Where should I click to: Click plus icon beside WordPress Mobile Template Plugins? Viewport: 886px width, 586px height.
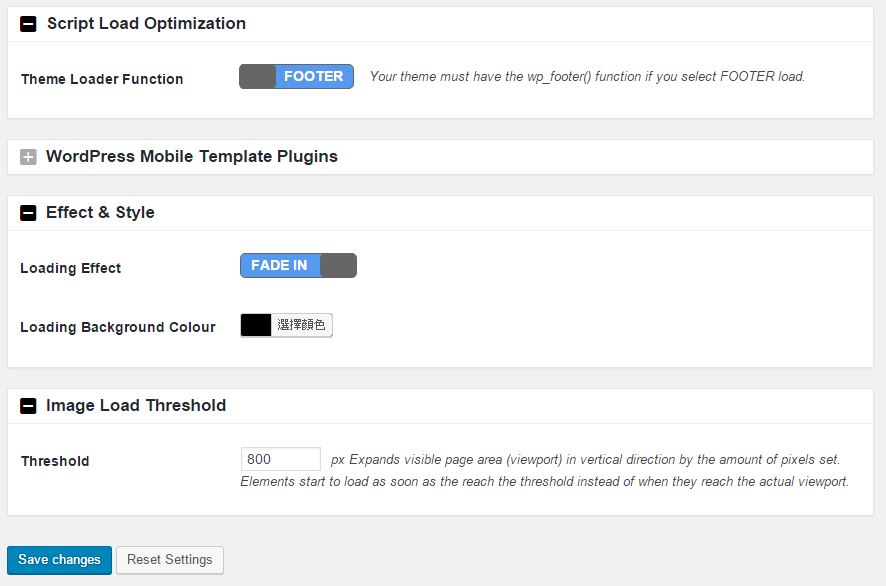click(x=28, y=157)
